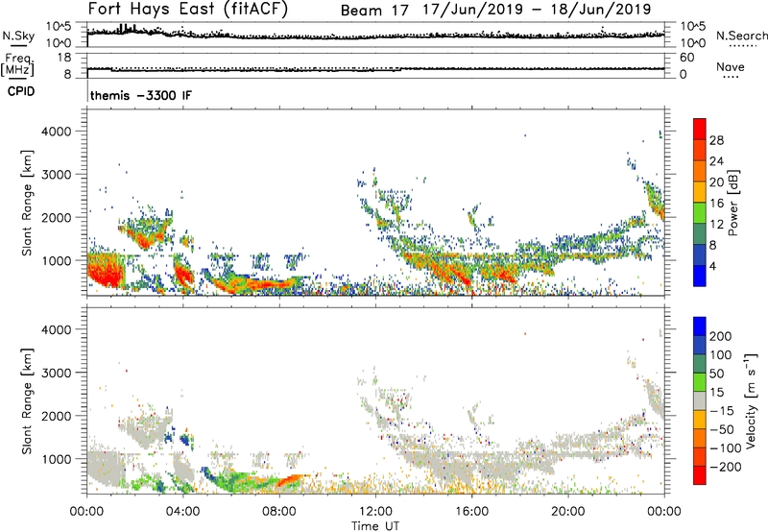Viewport: 768px width, 532px height.
Task: Click the '12:00' time axis tick
Action: [x=375, y=512]
